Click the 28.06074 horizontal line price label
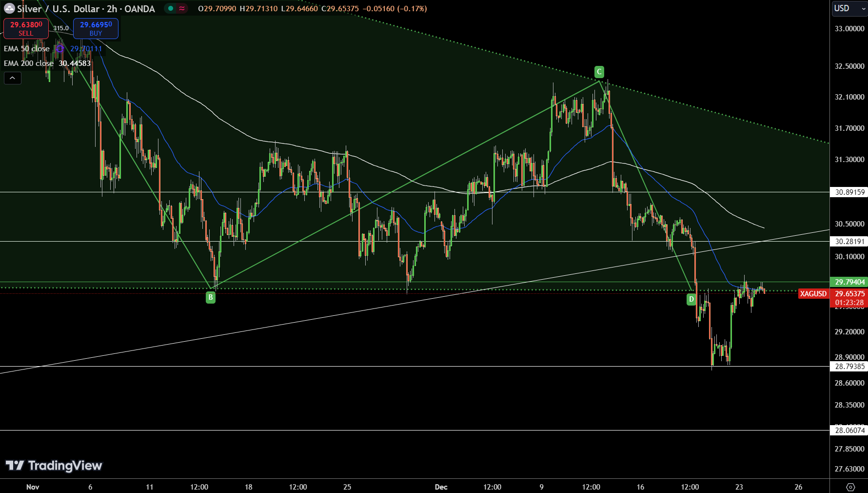Image resolution: width=868 pixels, height=493 pixels. 849,431
